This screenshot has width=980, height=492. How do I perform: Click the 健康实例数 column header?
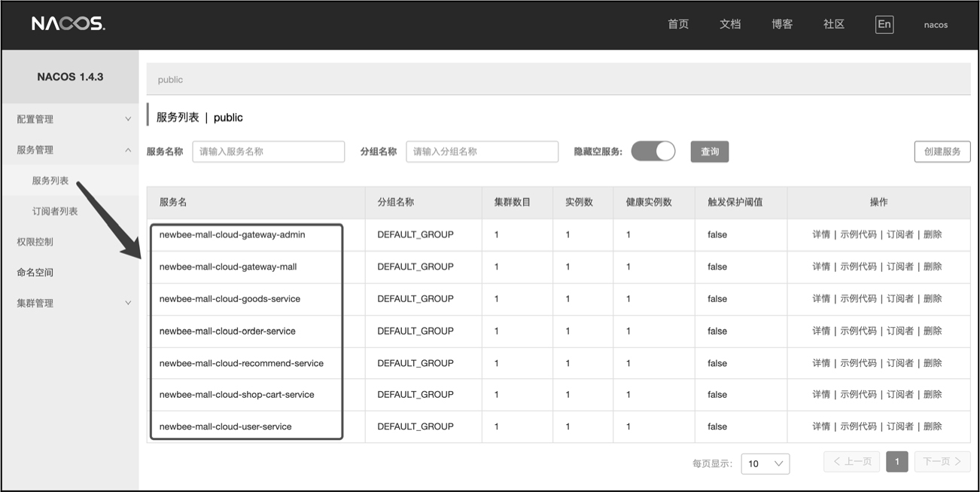click(649, 203)
